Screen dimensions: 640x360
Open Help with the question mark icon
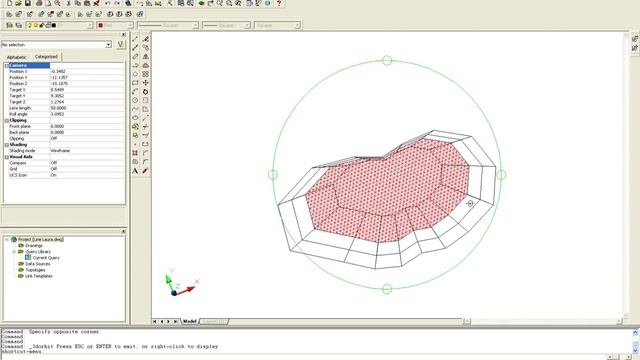pos(279,3)
